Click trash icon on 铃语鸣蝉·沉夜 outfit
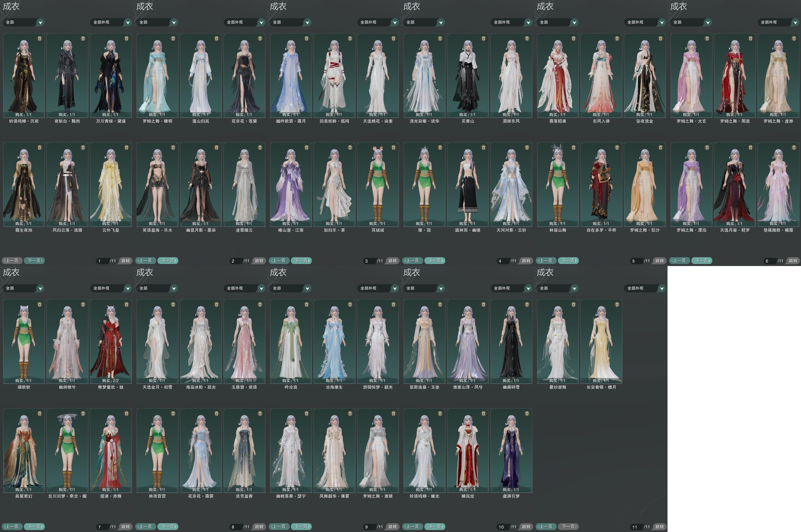The width and height of the screenshot is (801, 532). (40, 38)
